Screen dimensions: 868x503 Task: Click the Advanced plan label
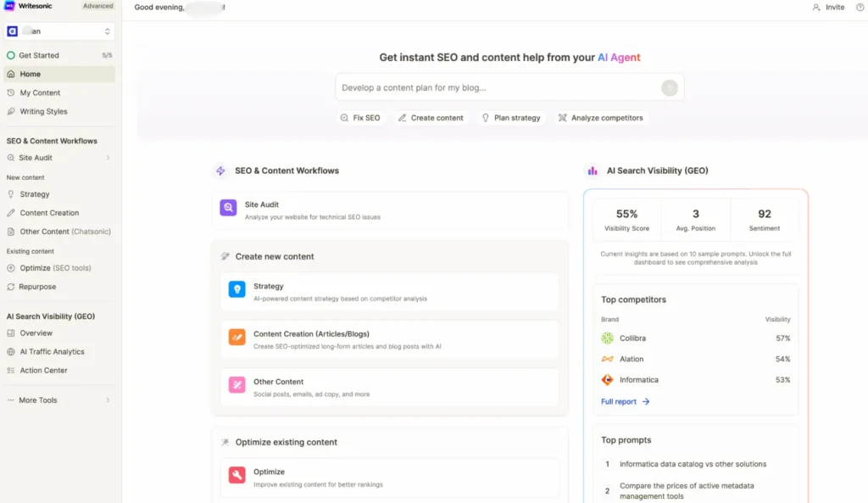tap(98, 6)
